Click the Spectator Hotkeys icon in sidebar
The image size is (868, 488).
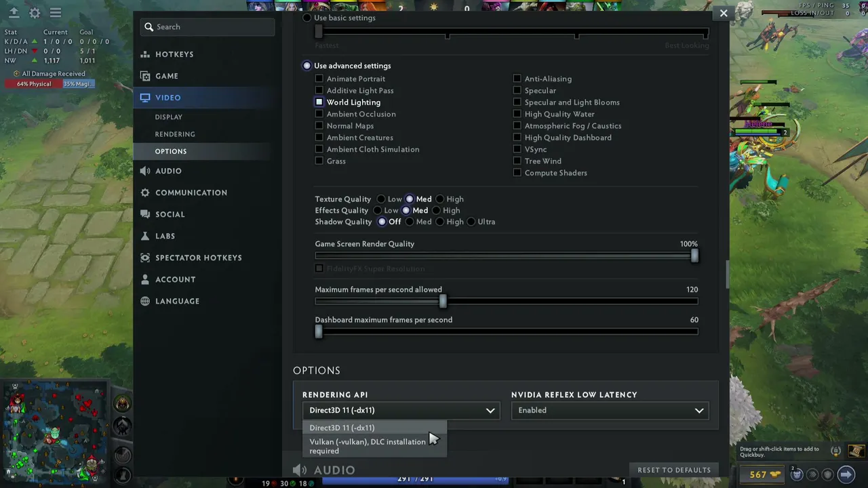coord(145,258)
